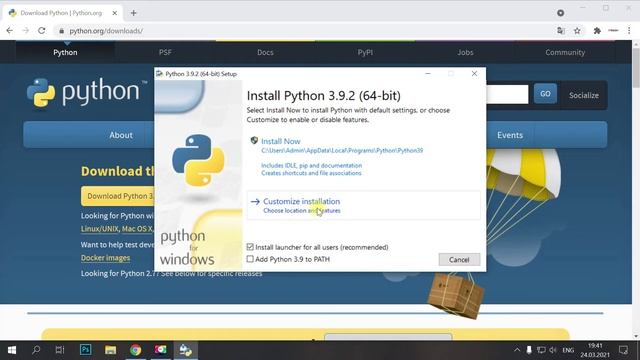
Task: Click the taskbar clock and date
Action: pos(595,350)
